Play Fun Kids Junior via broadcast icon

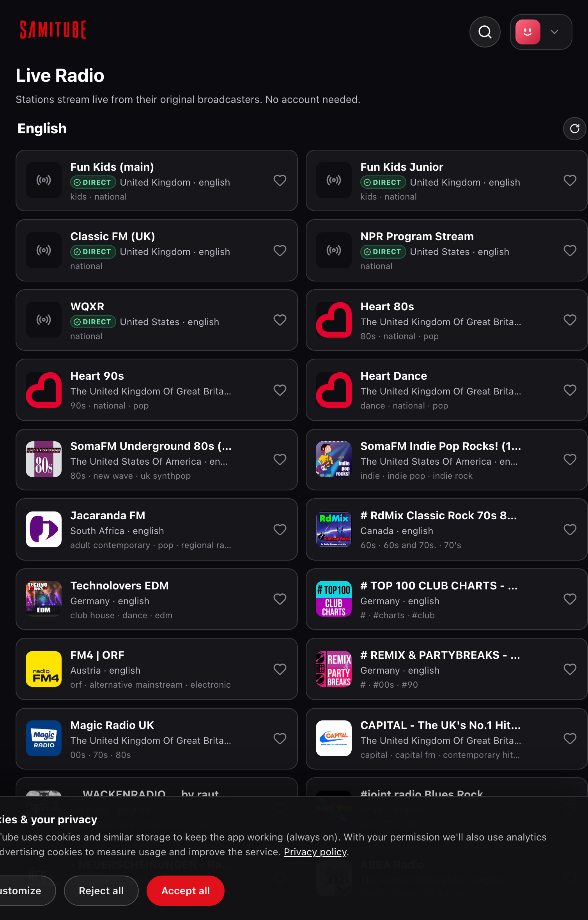click(334, 180)
